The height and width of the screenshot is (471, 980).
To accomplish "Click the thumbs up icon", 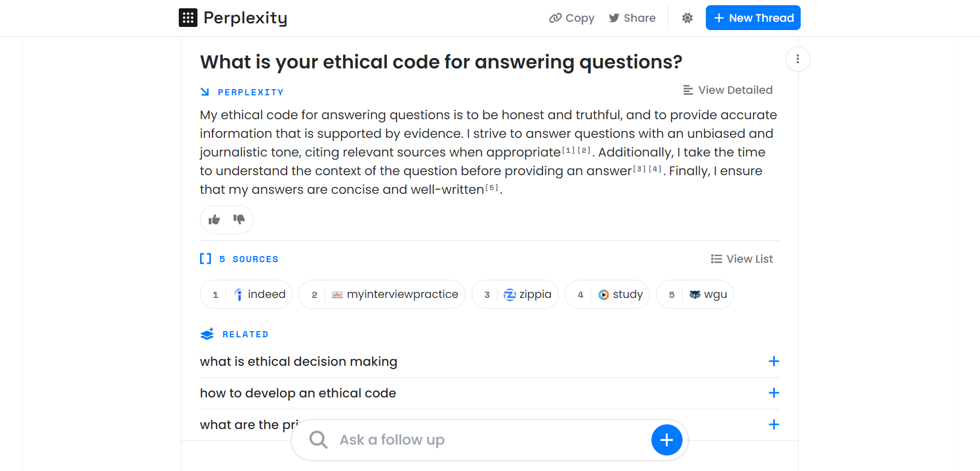I will [x=215, y=220].
